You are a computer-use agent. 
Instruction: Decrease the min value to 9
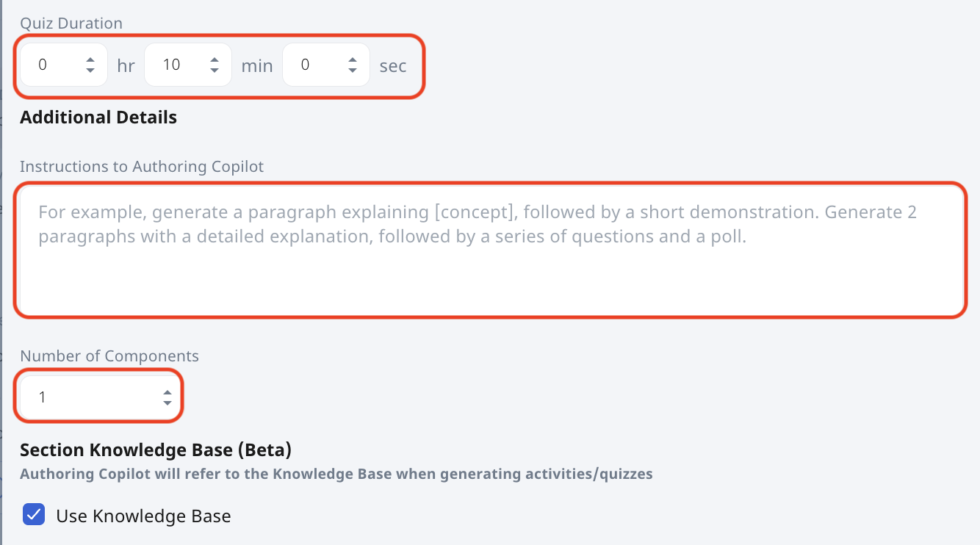pos(215,71)
